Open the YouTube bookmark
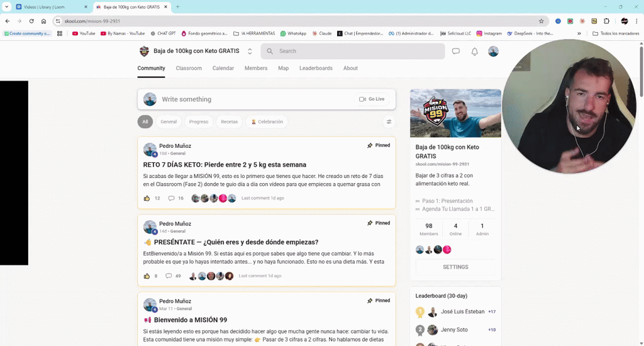The height and width of the screenshot is (346, 644). pos(84,33)
